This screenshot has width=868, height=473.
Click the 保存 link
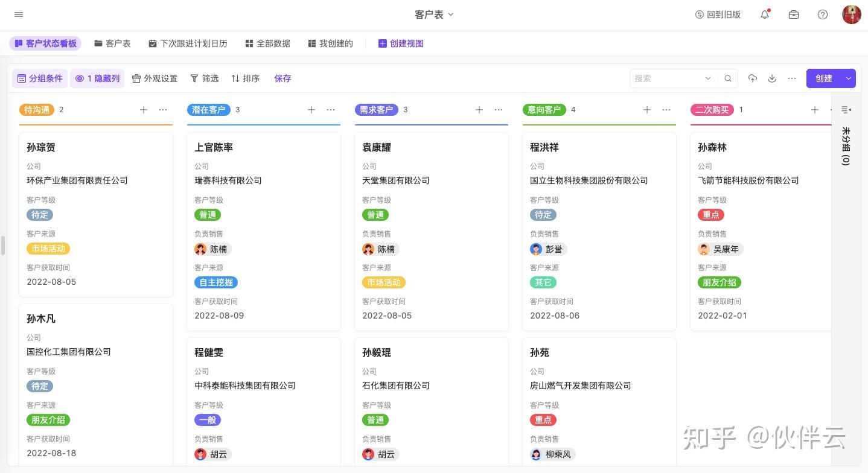(x=282, y=78)
